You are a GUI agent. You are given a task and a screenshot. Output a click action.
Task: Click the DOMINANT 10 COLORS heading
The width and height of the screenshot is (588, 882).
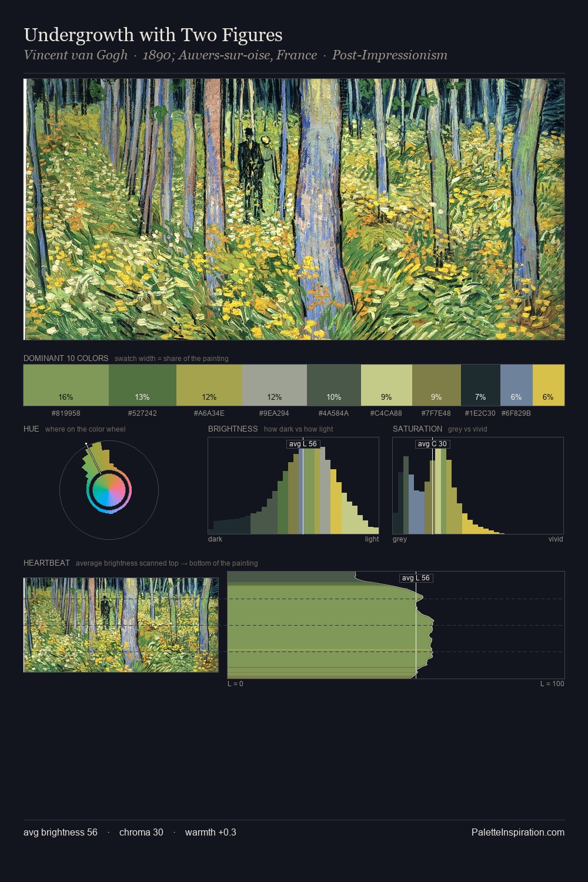(66, 358)
